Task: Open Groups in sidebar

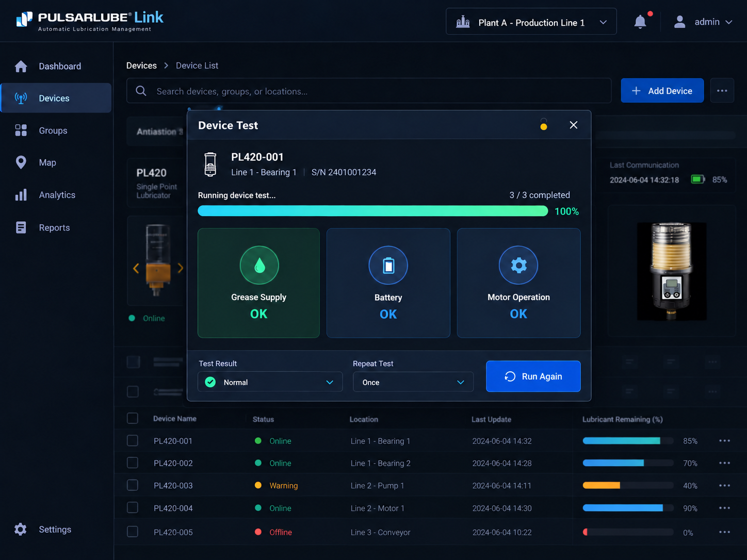Action: [x=56, y=130]
